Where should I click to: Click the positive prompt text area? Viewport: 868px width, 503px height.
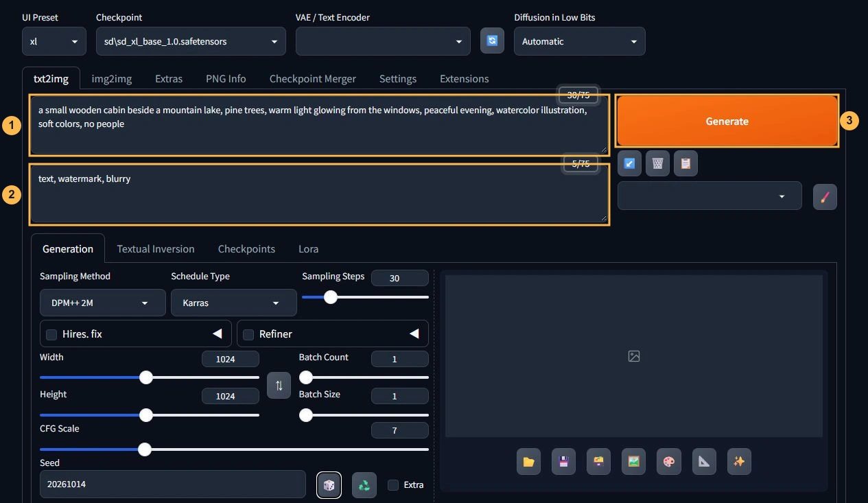coord(319,126)
